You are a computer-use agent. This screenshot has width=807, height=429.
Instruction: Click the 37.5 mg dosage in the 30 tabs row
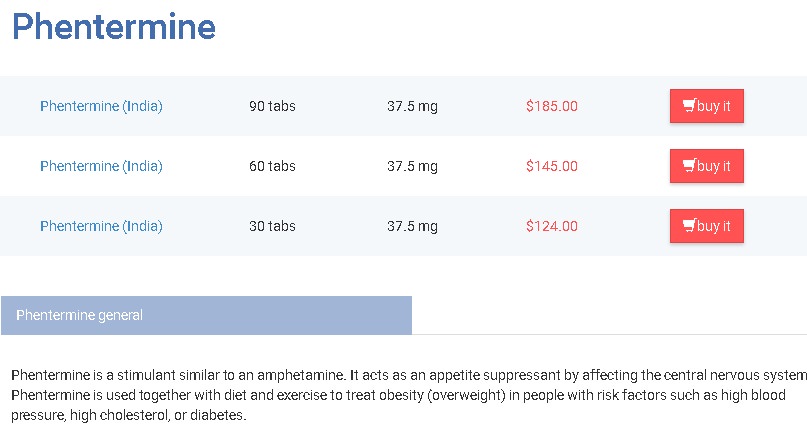click(412, 226)
